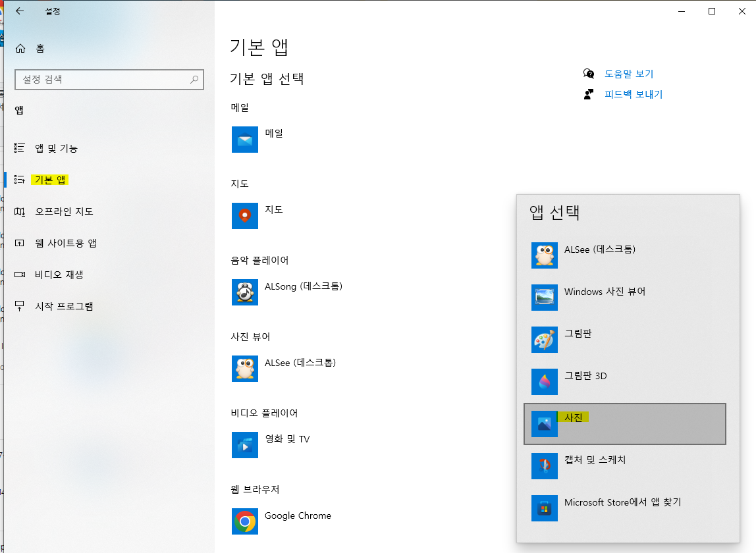Open 비디오 재생 menu item text

click(x=59, y=275)
